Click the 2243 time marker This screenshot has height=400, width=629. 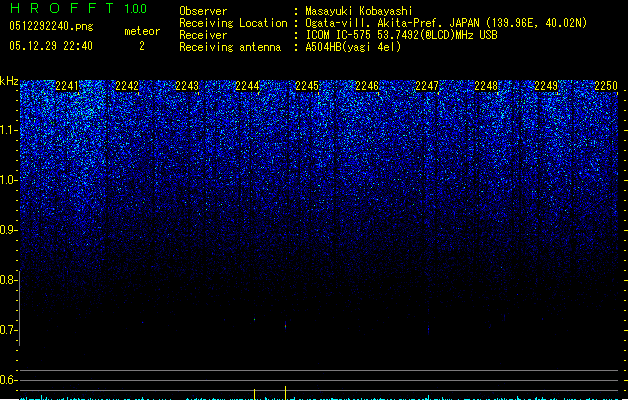coord(187,86)
